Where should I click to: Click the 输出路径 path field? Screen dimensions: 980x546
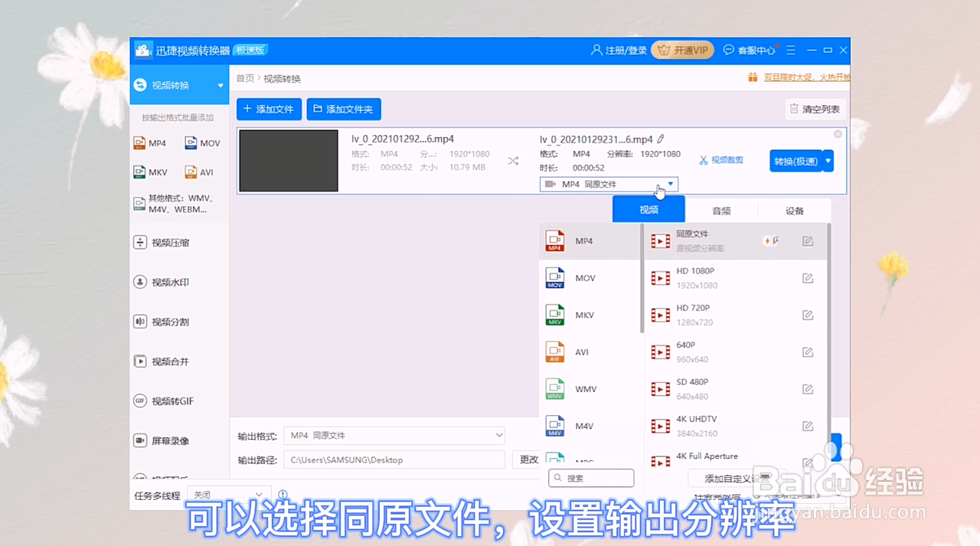pyautogui.click(x=394, y=459)
